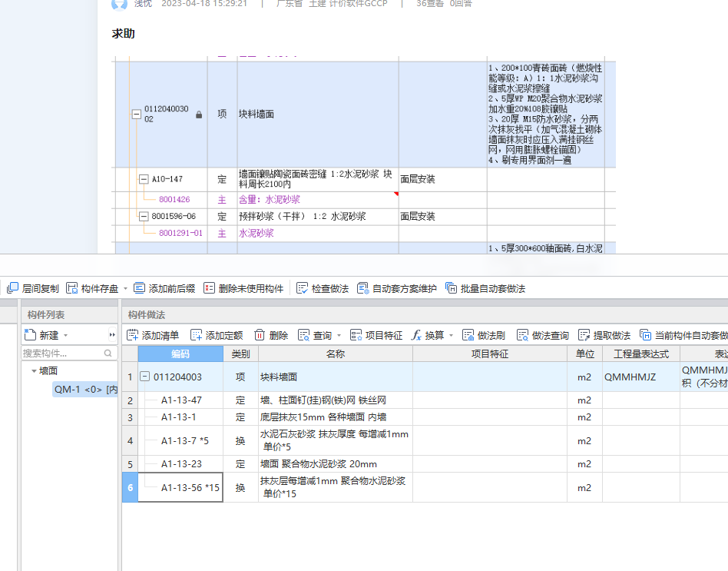Select QM-1 component in tree
This screenshot has width=728, height=571.
tap(85, 390)
